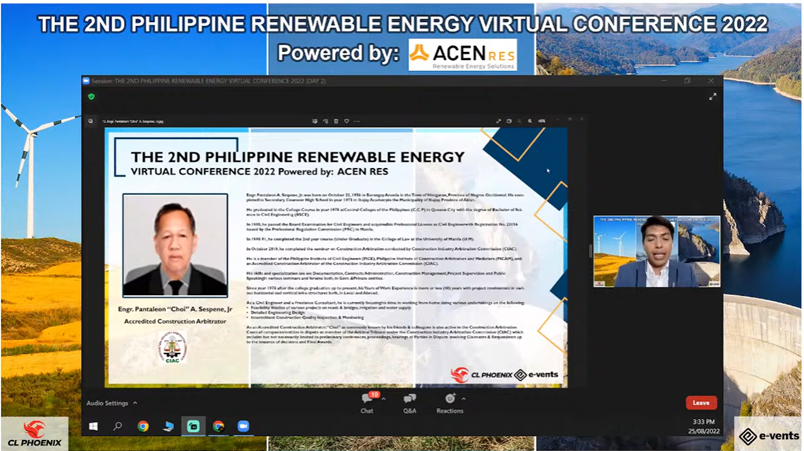Enter full screen using the expand arrows icon

(712, 96)
